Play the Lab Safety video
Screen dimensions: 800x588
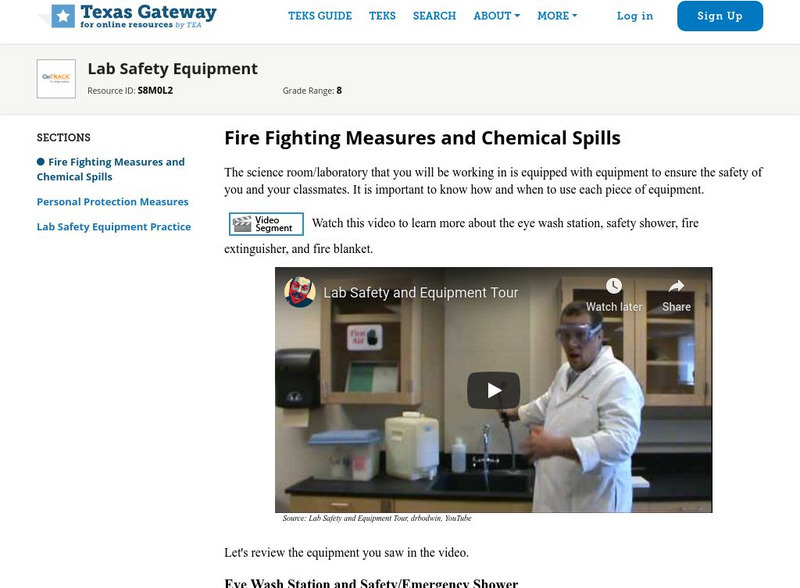[x=493, y=390]
